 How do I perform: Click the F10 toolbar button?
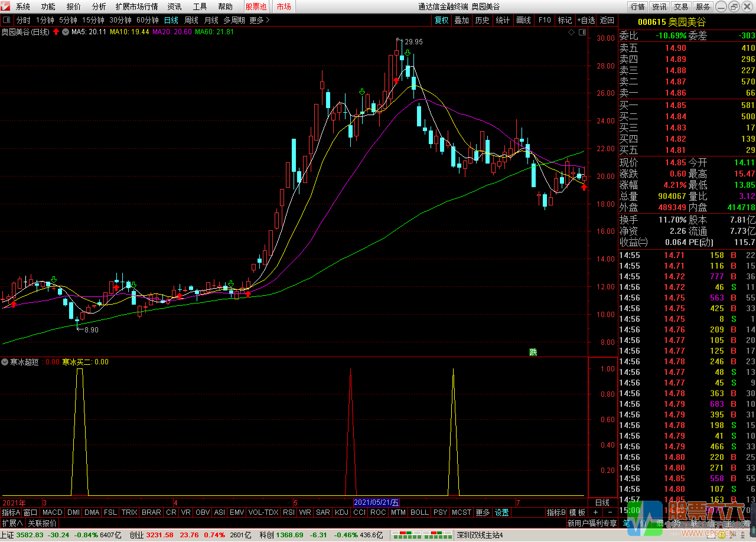click(545, 20)
